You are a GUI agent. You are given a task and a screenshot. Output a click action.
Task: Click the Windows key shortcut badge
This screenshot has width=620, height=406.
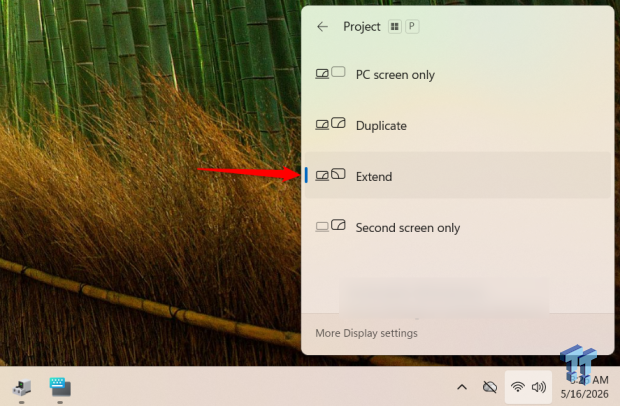click(395, 26)
